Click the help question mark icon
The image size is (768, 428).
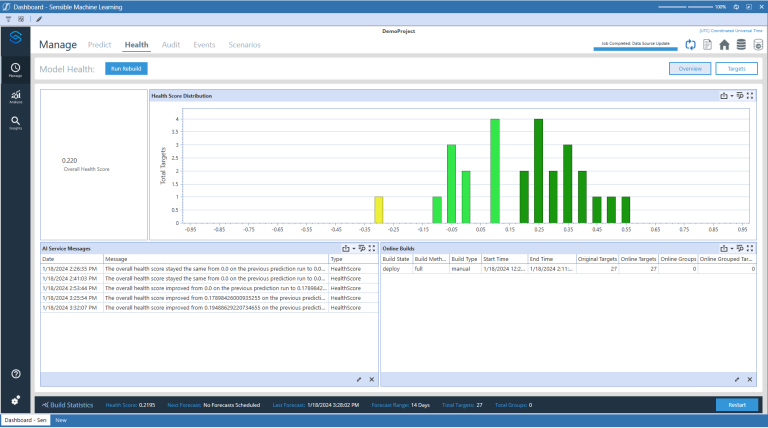coord(15,373)
